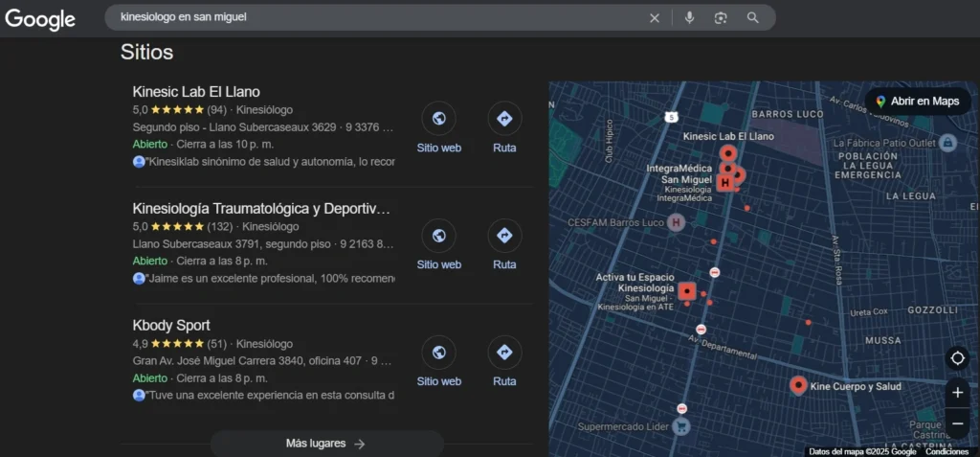The image size is (980, 457).
Task: Open Sitio web for Kinesiología Traumatológica y Deportiva
Action: 438,244
